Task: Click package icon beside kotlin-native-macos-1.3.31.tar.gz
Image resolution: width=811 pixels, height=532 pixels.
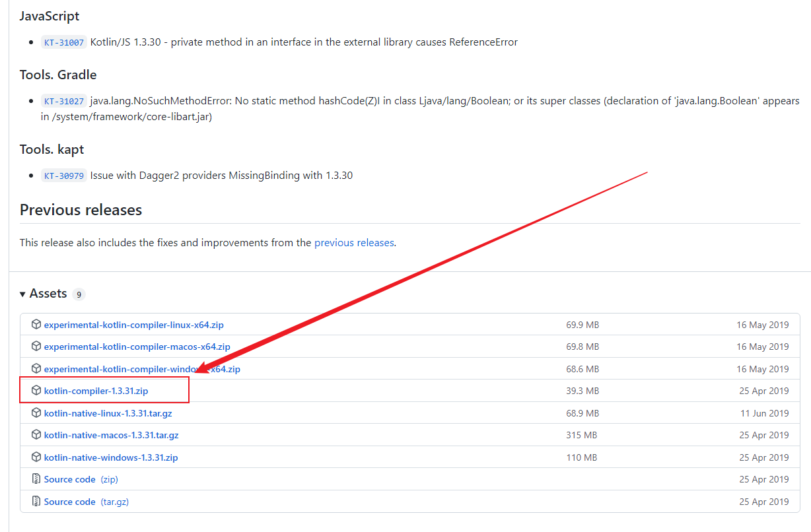Action: point(36,435)
